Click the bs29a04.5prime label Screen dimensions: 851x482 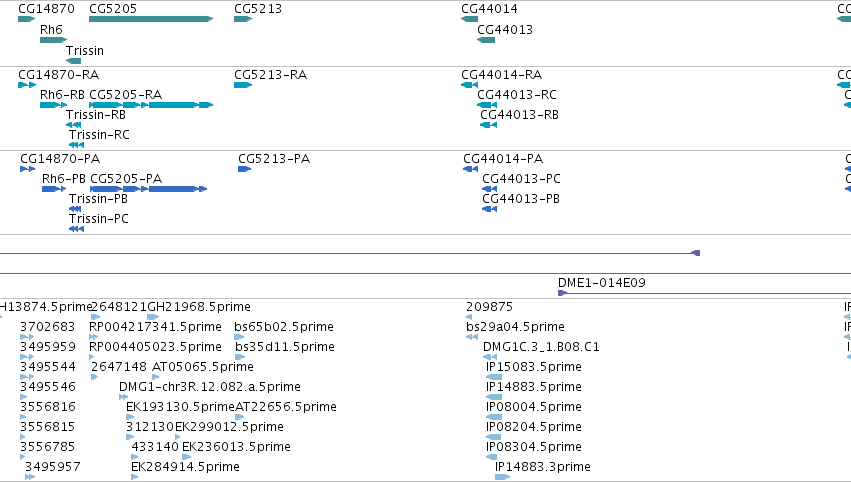coord(516,327)
